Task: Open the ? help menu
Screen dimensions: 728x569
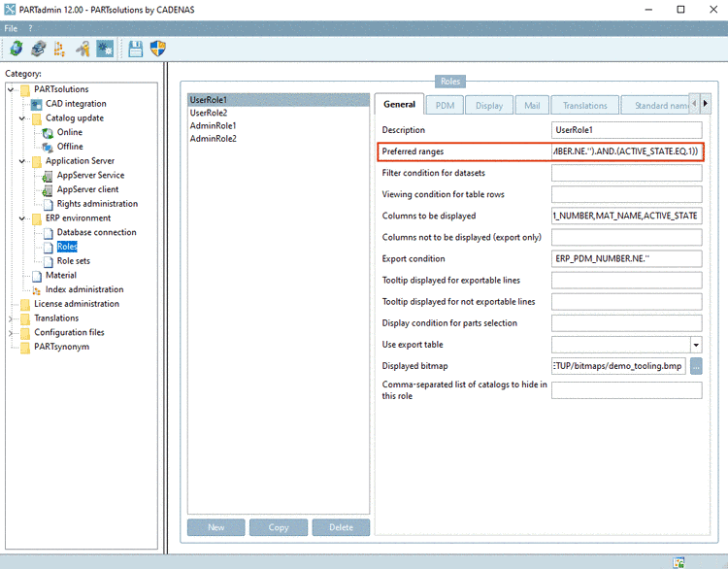Action: click(x=31, y=28)
